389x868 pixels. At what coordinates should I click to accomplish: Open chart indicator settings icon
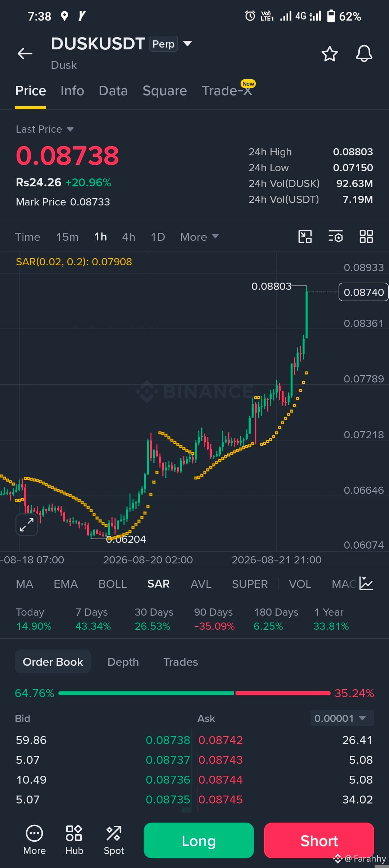pyautogui.click(x=336, y=237)
